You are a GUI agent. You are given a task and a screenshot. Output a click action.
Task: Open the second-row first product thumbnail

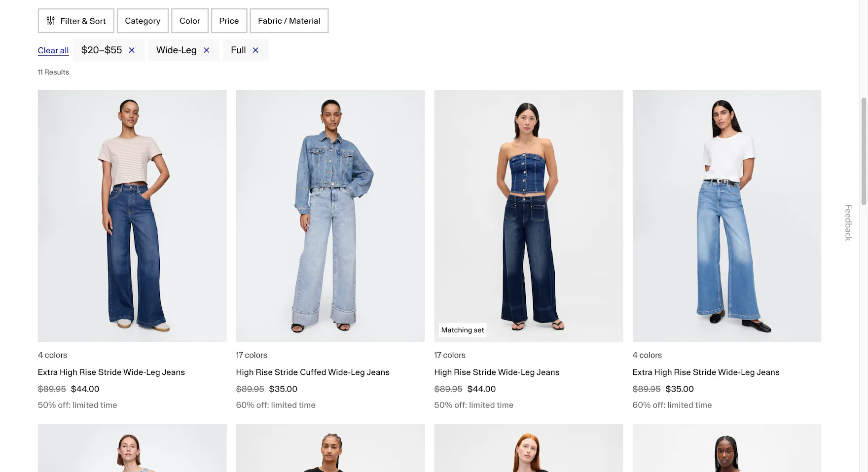(132, 448)
